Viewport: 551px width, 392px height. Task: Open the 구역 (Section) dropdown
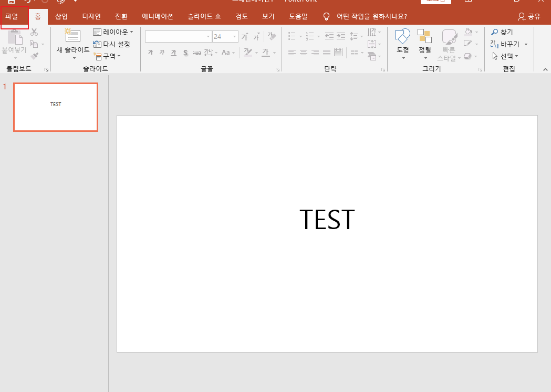pos(107,56)
